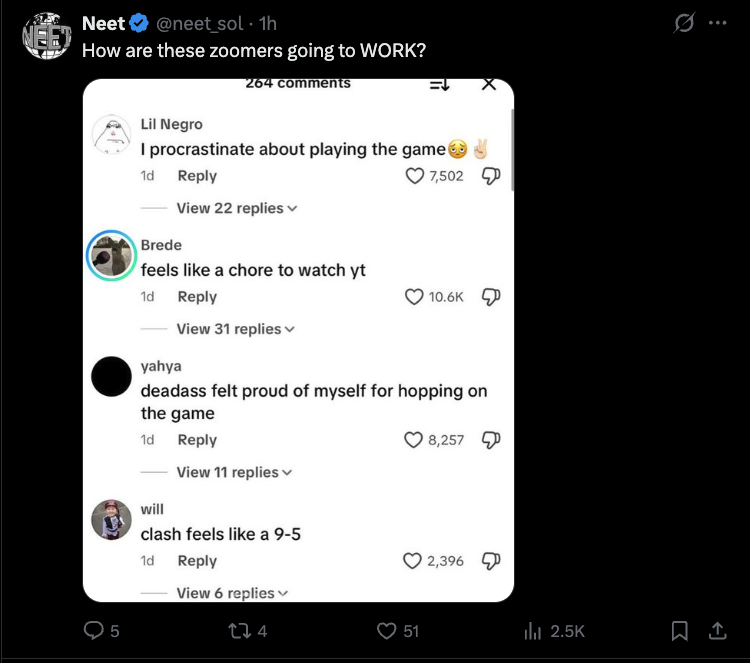This screenshot has width=750, height=663.
Task: Open the Grok slash-circle icon
Action: 685,24
